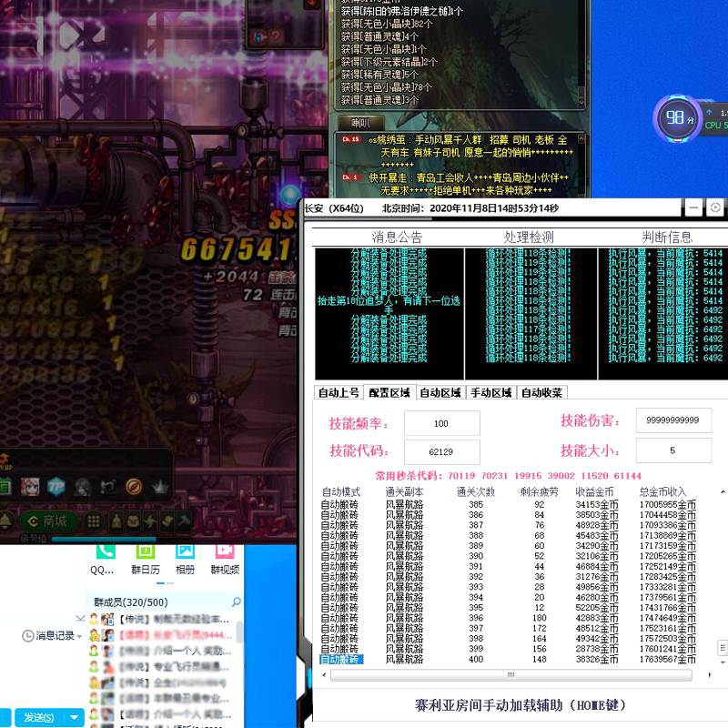This screenshot has width=728, height=728.
Task: Click the 自动模式 column header
Action: [341, 491]
